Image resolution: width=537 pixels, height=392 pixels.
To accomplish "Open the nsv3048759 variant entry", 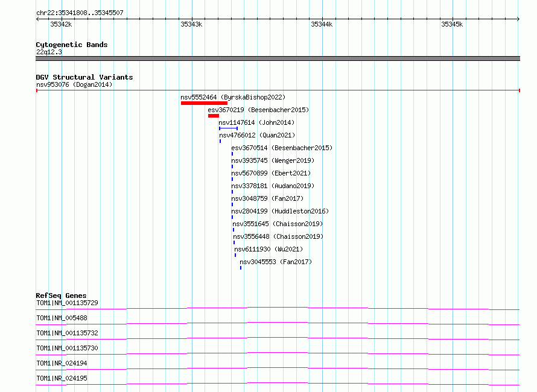I will coord(267,198).
